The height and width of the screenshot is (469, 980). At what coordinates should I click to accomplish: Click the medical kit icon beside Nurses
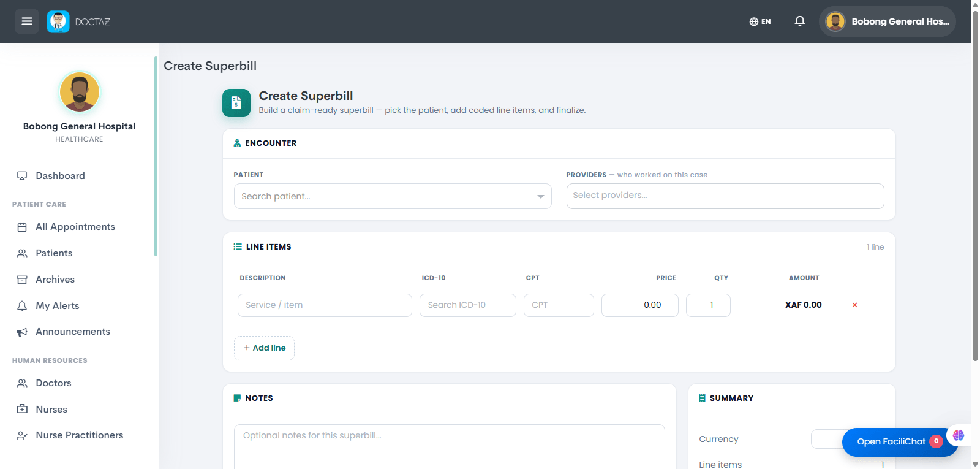[22, 409]
